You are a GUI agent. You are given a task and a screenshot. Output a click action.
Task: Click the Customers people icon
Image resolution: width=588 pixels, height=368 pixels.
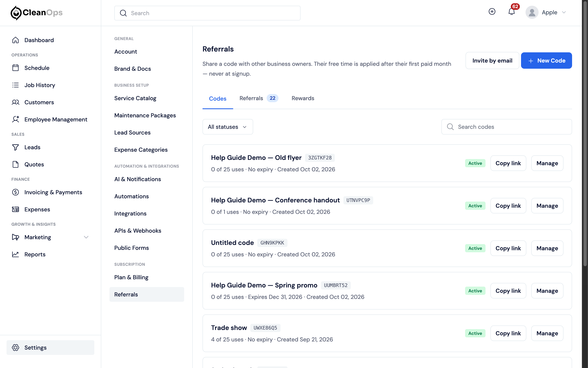point(16,102)
